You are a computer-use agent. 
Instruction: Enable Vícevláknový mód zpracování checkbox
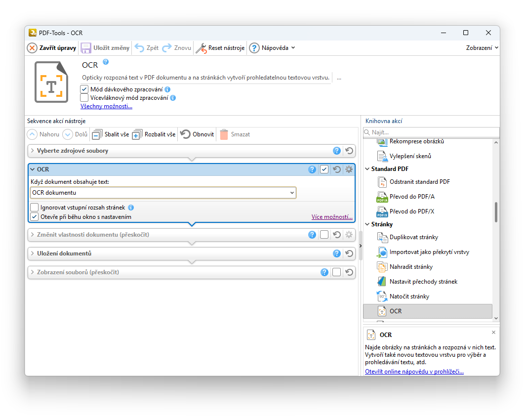84,98
